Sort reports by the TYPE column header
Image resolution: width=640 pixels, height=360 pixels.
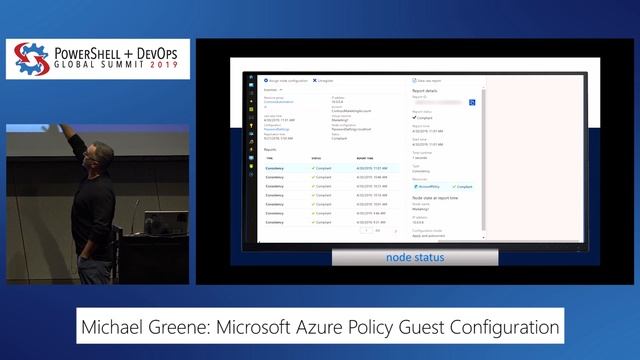click(x=270, y=158)
